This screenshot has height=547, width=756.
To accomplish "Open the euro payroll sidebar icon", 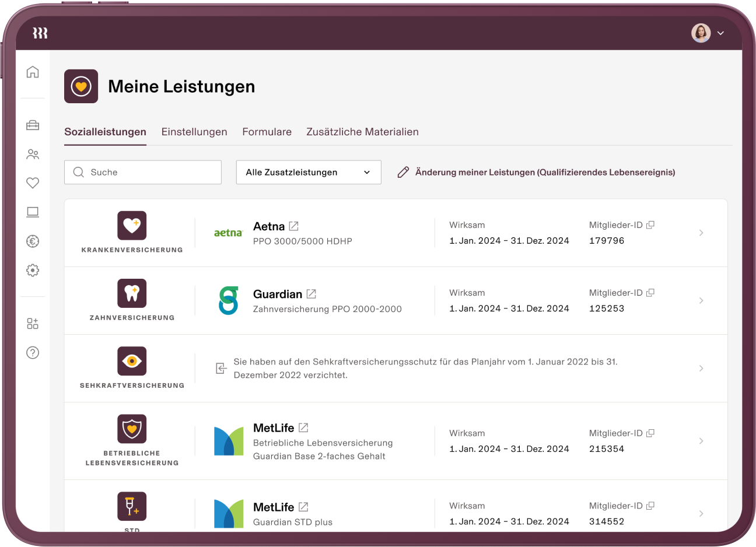I will [x=33, y=241].
